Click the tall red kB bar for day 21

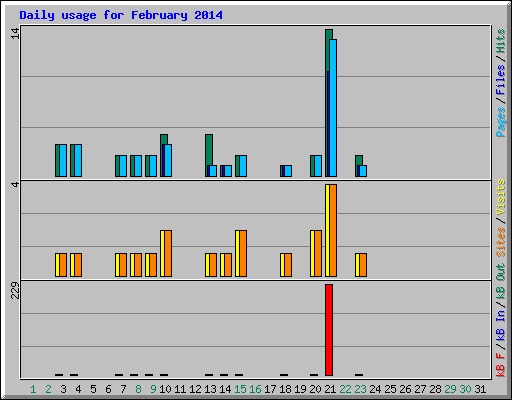[329, 330]
